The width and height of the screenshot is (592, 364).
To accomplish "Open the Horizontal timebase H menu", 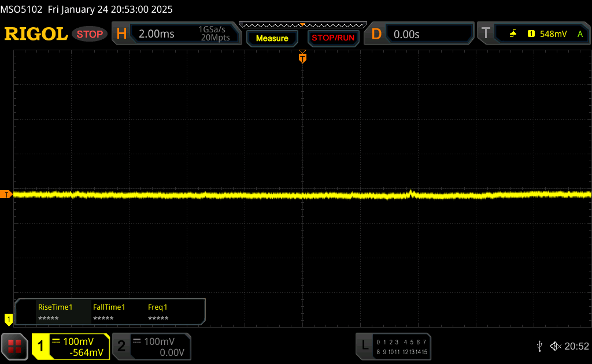I will tap(121, 34).
